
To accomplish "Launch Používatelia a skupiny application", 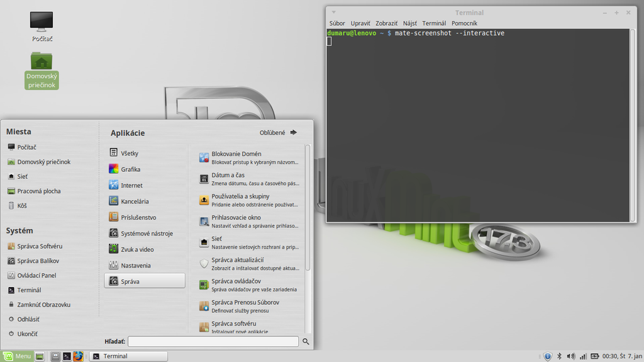I will [x=249, y=200].
